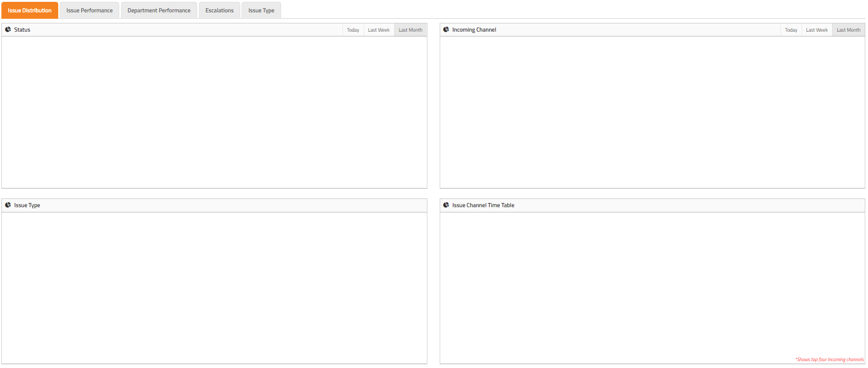868x368 pixels.
Task: Click Issue Channel Time Table pie icon
Action: pyautogui.click(x=446, y=205)
